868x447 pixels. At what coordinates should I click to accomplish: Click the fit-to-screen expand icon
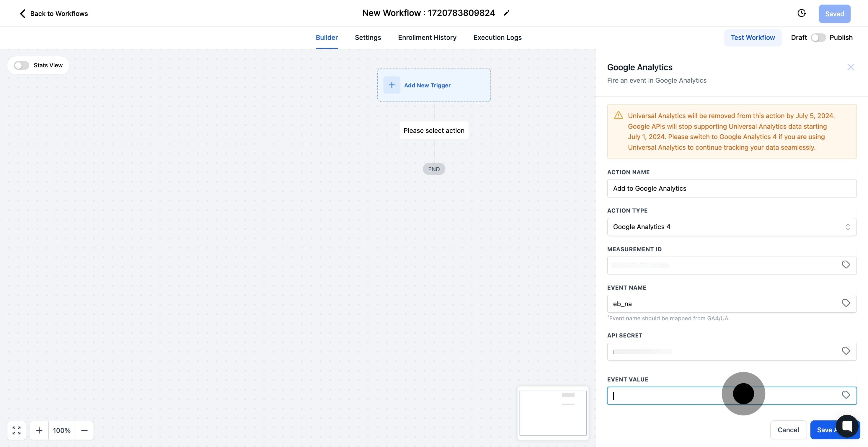tap(17, 430)
